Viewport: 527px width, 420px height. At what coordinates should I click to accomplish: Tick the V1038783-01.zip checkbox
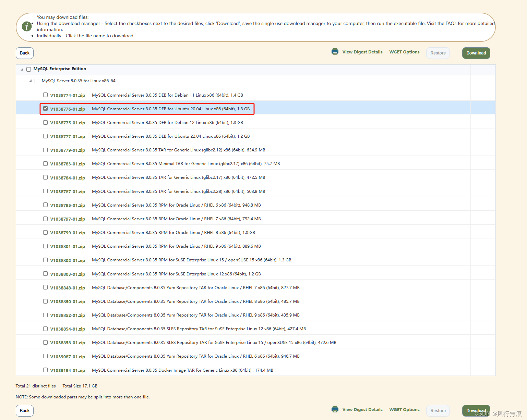click(x=45, y=163)
